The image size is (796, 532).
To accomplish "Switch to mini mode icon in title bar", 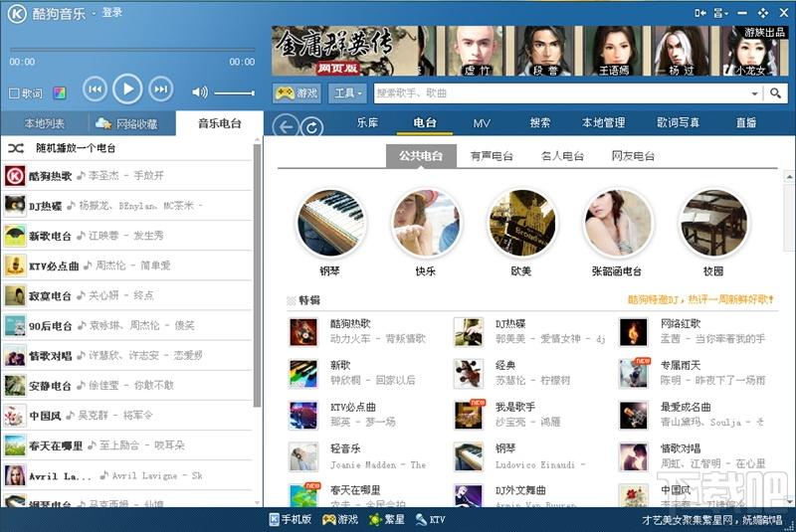I will coord(700,13).
